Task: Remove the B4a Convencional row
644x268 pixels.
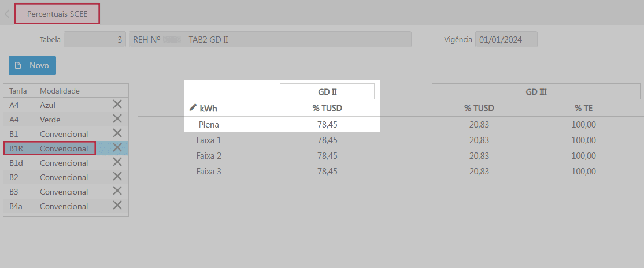Action: click(117, 206)
